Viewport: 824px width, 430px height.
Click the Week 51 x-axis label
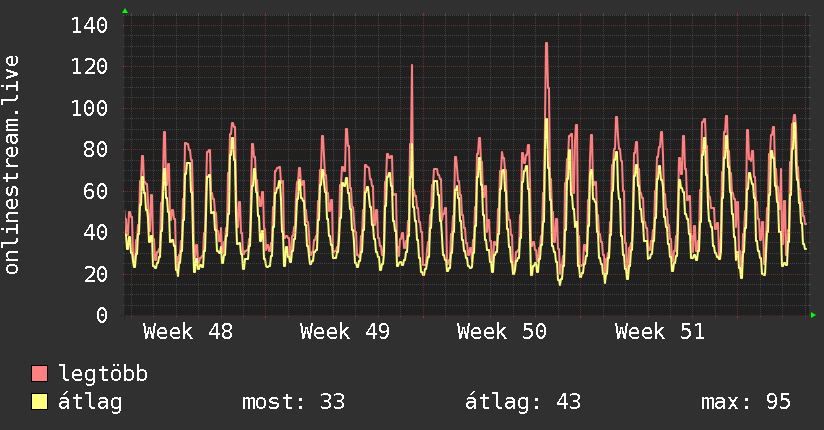tap(659, 332)
